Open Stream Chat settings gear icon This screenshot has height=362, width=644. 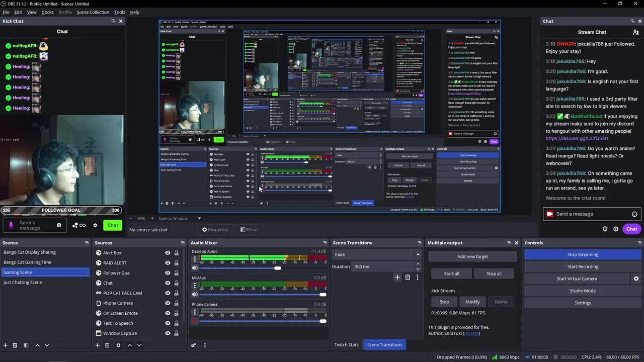[616, 229]
